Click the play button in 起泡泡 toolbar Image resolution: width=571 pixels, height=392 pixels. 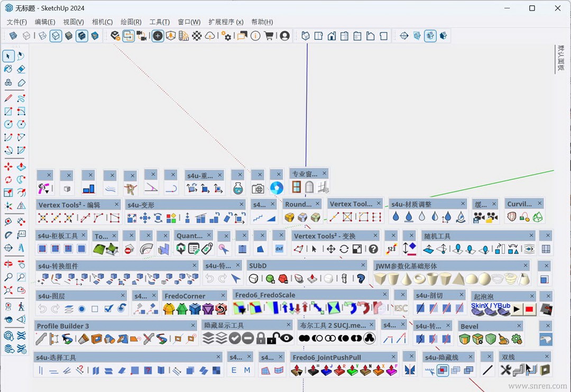(517, 310)
